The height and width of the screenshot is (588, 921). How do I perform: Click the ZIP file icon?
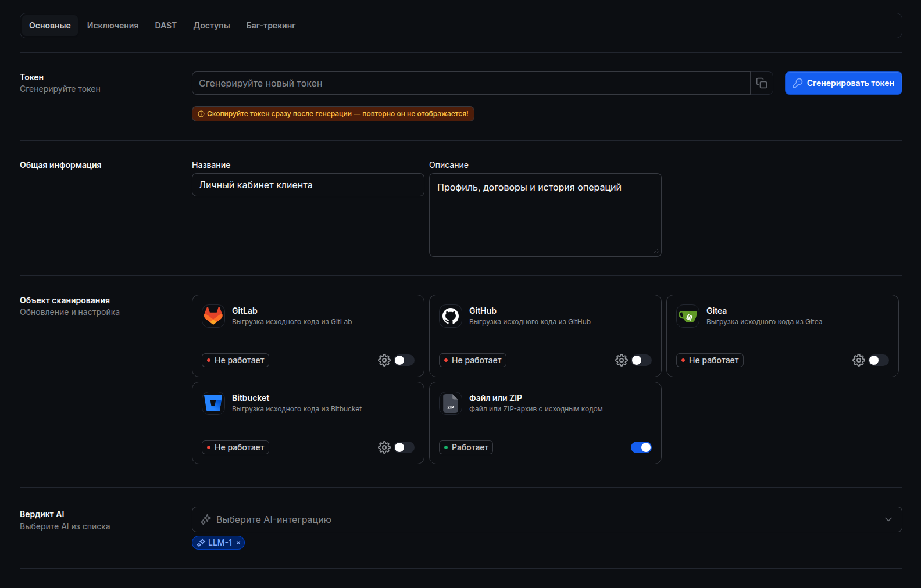451,403
